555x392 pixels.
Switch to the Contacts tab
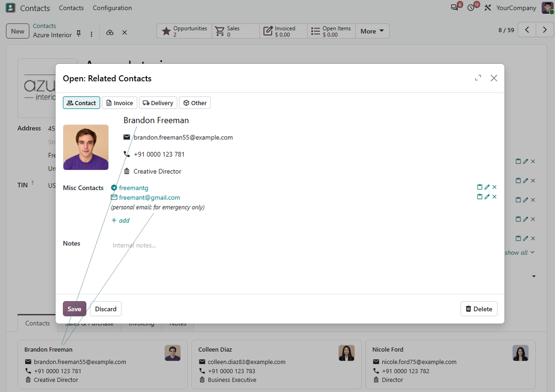coord(37,323)
